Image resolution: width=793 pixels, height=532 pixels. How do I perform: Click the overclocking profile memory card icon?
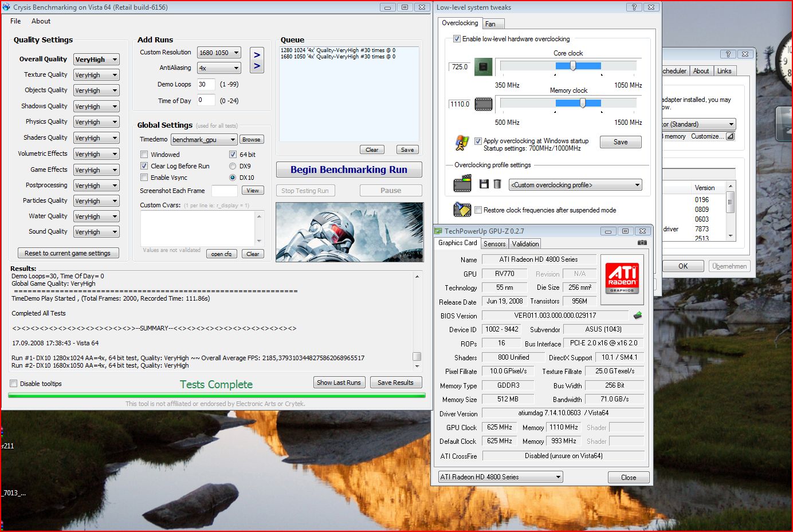(462, 184)
